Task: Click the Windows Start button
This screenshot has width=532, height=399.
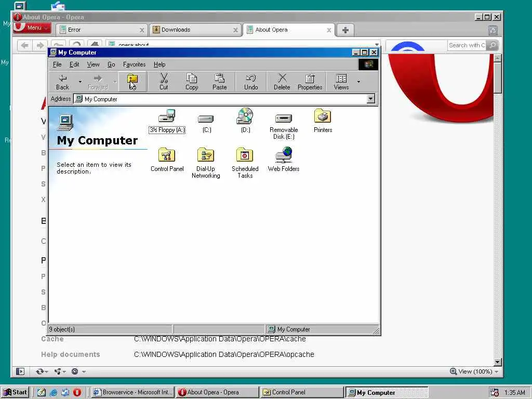Action: 15,392
